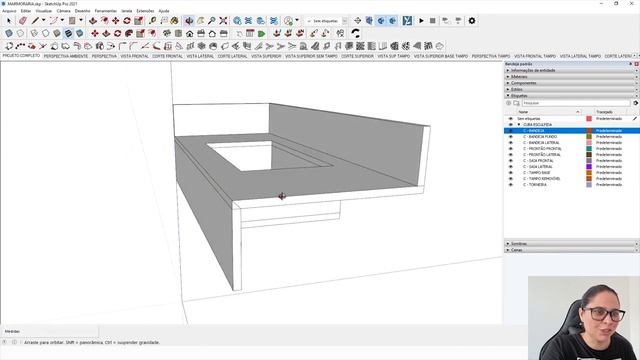The width and height of the screenshot is (640, 360).
Task: Open the tags panel details arrow icon
Action: coord(636,103)
